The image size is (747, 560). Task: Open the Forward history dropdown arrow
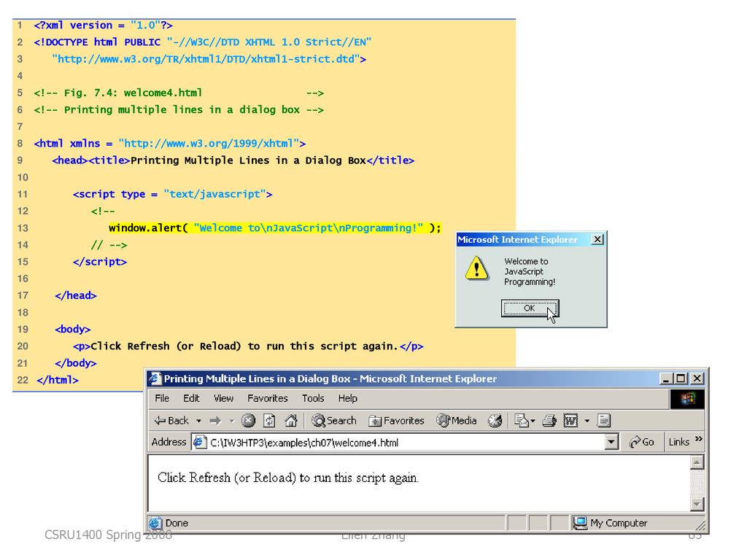point(232,421)
